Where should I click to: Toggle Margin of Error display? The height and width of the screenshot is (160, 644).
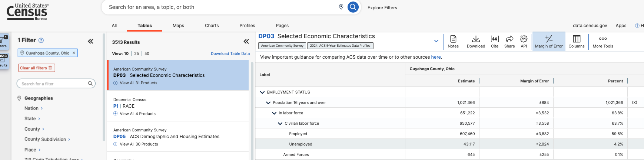pos(549,41)
